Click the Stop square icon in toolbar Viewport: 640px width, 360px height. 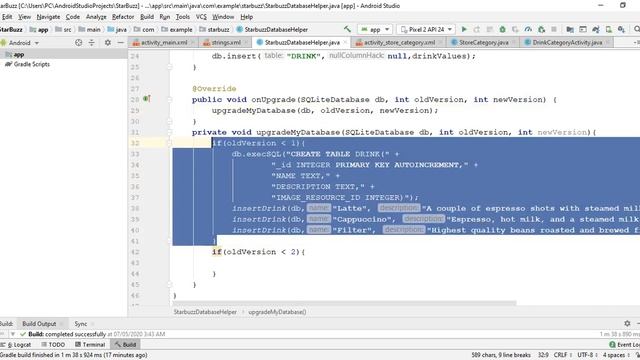click(x=554, y=29)
